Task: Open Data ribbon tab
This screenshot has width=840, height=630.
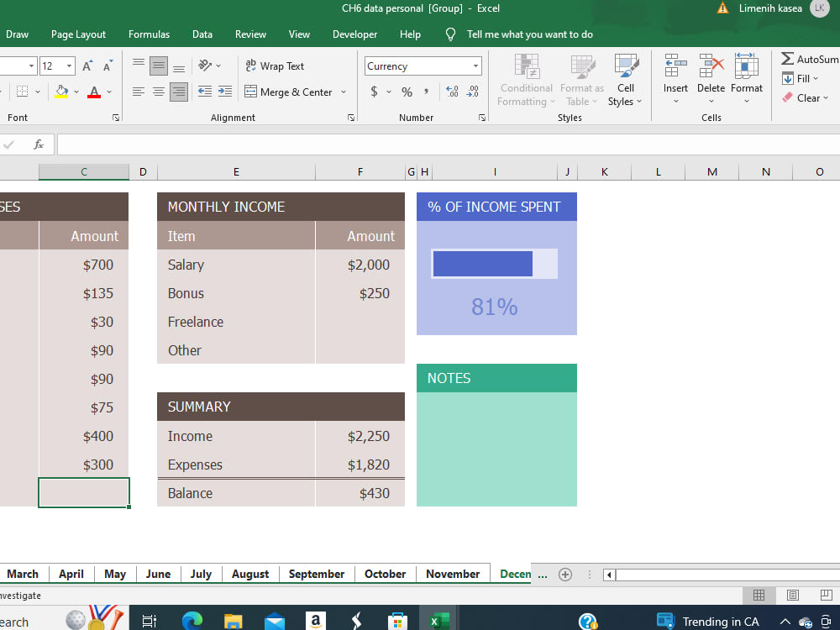Action: coord(202,34)
